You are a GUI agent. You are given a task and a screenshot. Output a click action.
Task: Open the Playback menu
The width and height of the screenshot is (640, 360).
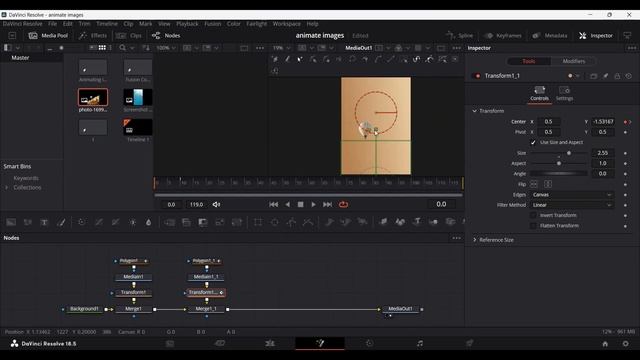pyautogui.click(x=187, y=24)
